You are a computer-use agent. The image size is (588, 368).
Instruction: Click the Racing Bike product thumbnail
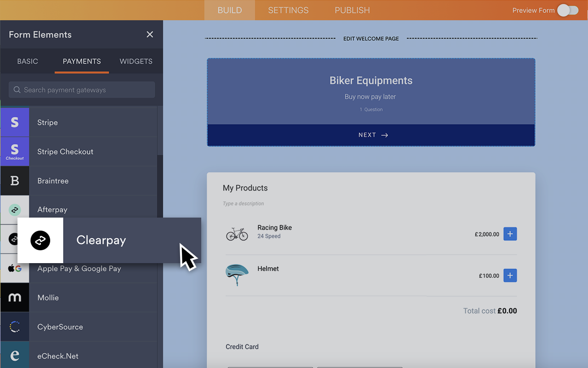point(237,234)
